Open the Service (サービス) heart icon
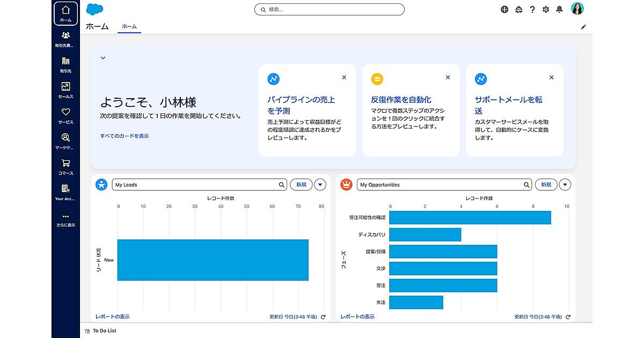 [x=65, y=115]
